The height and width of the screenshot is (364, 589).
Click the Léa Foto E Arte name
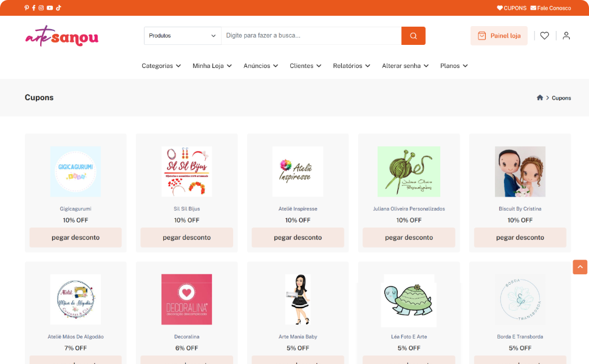pyautogui.click(x=409, y=337)
